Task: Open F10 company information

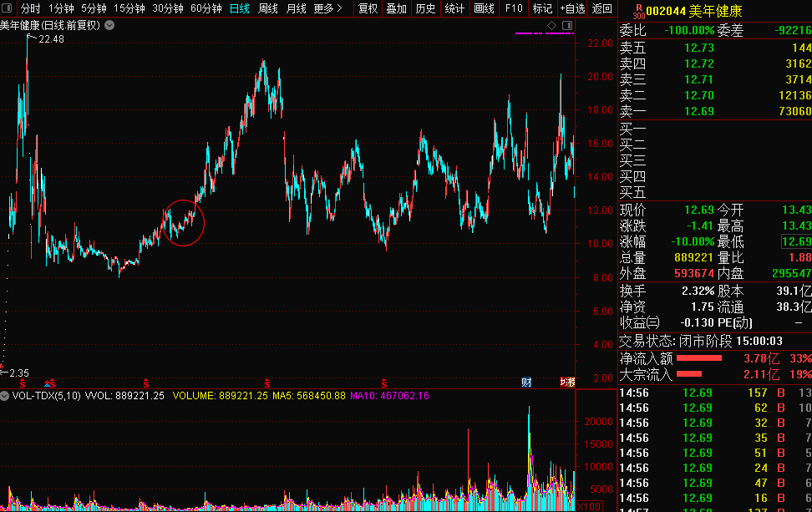Action: (514, 9)
